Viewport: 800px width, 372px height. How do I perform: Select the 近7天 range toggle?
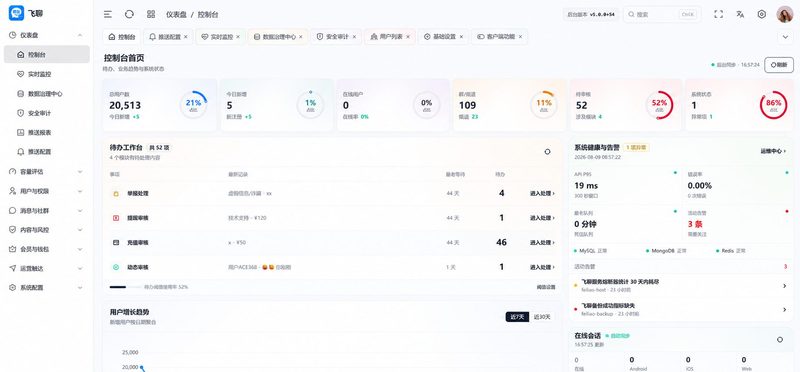[x=517, y=317]
